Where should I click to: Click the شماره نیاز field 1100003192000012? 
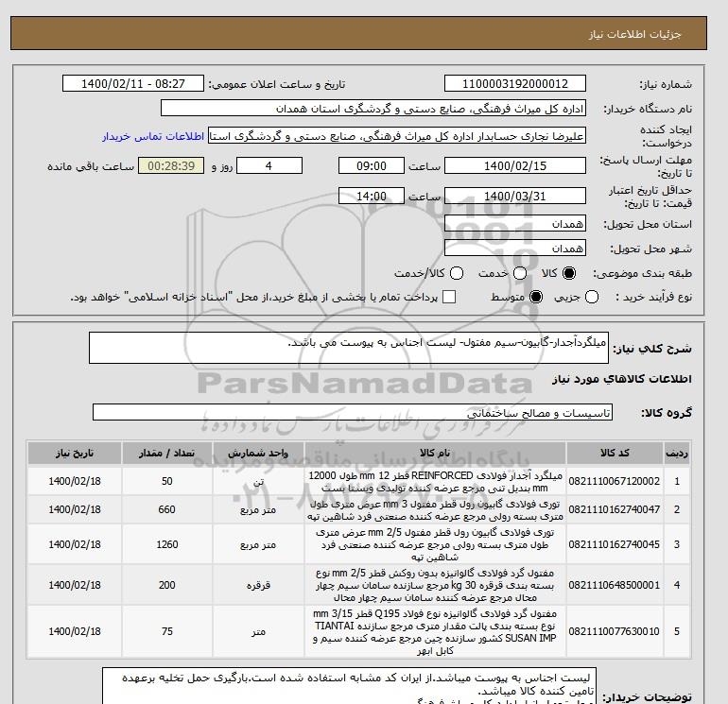pos(515,83)
